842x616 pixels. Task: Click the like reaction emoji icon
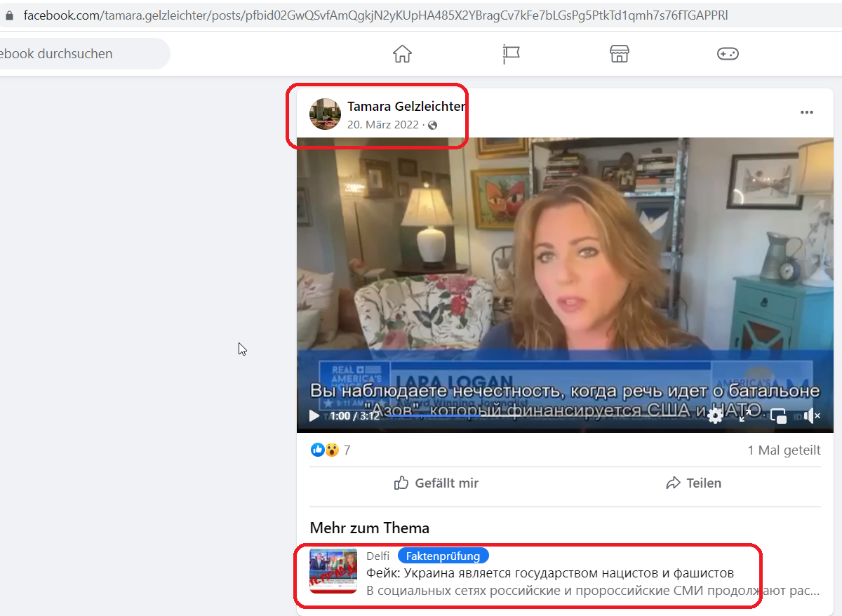pos(318,450)
